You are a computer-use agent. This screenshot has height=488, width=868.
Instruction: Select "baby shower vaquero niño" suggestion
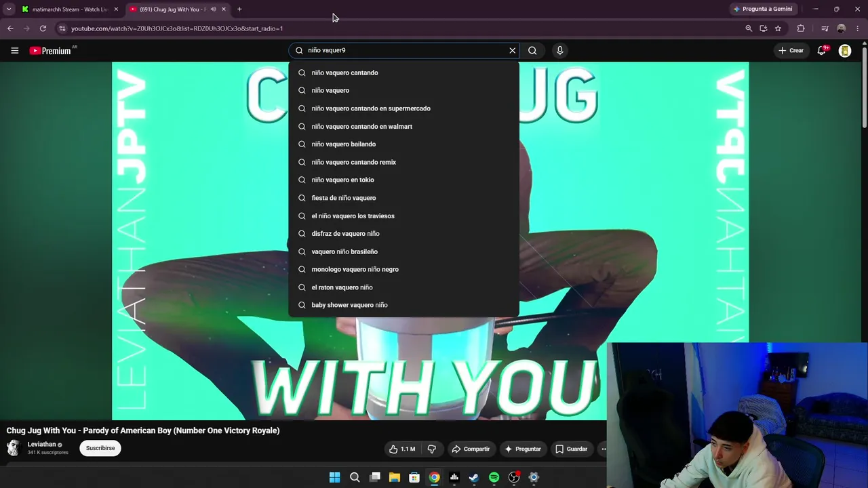(x=404, y=305)
